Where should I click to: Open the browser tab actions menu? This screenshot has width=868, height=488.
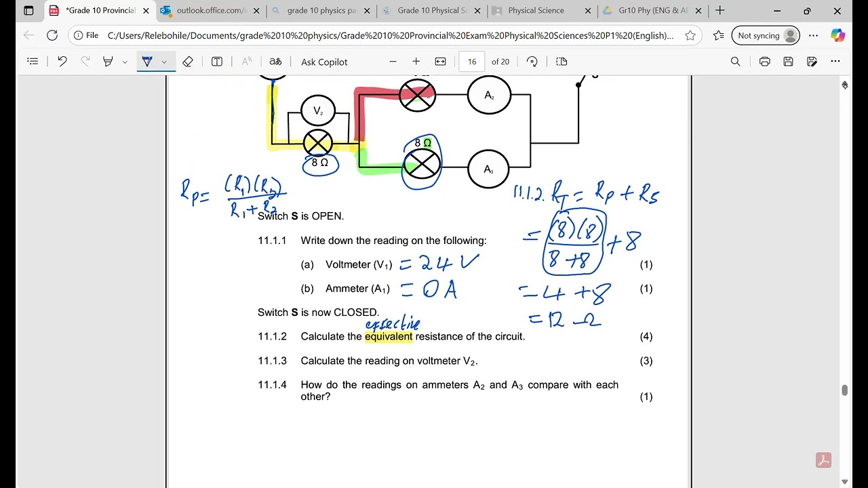(28, 11)
